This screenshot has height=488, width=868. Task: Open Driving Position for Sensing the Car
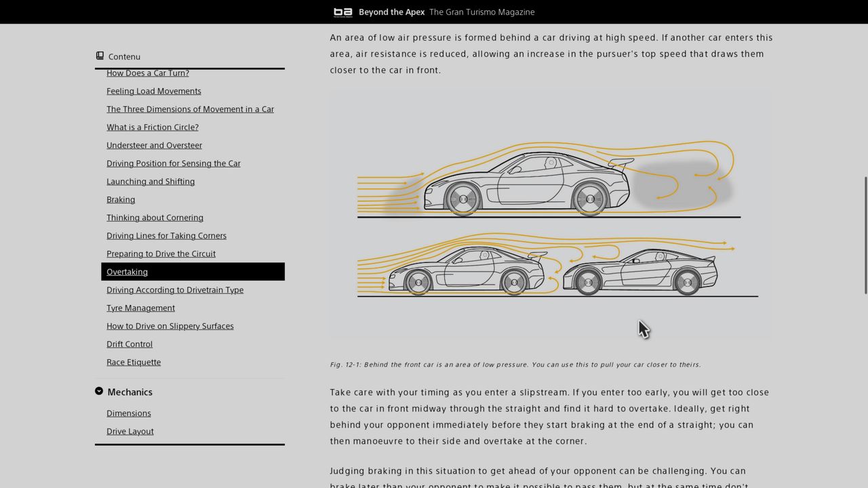tap(174, 163)
